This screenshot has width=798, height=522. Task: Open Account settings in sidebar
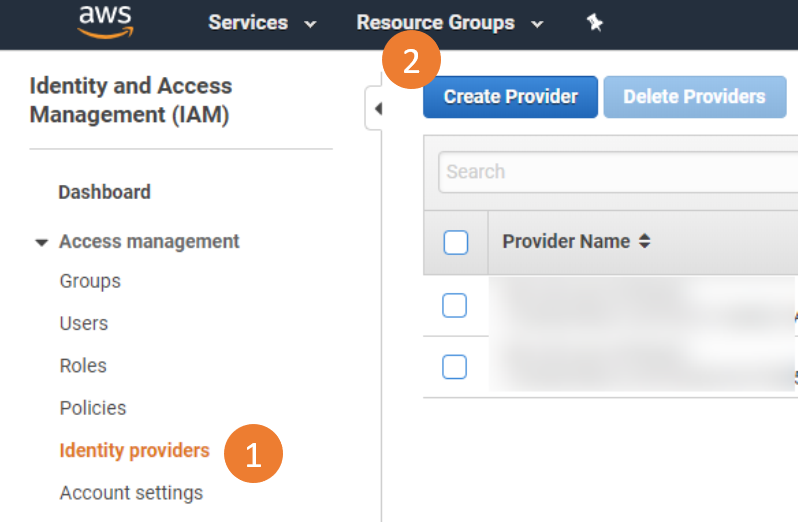(x=131, y=493)
